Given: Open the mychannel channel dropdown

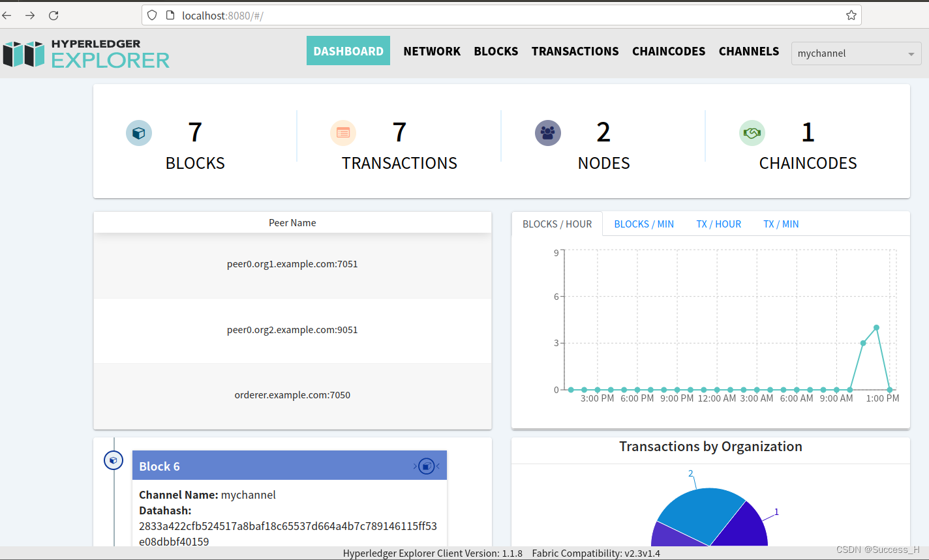Looking at the screenshot, I should point(857,53).
